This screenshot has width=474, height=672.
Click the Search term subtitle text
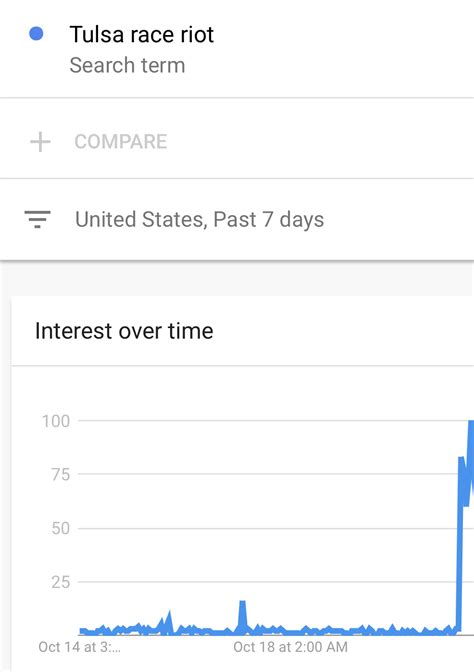point(127,66)
